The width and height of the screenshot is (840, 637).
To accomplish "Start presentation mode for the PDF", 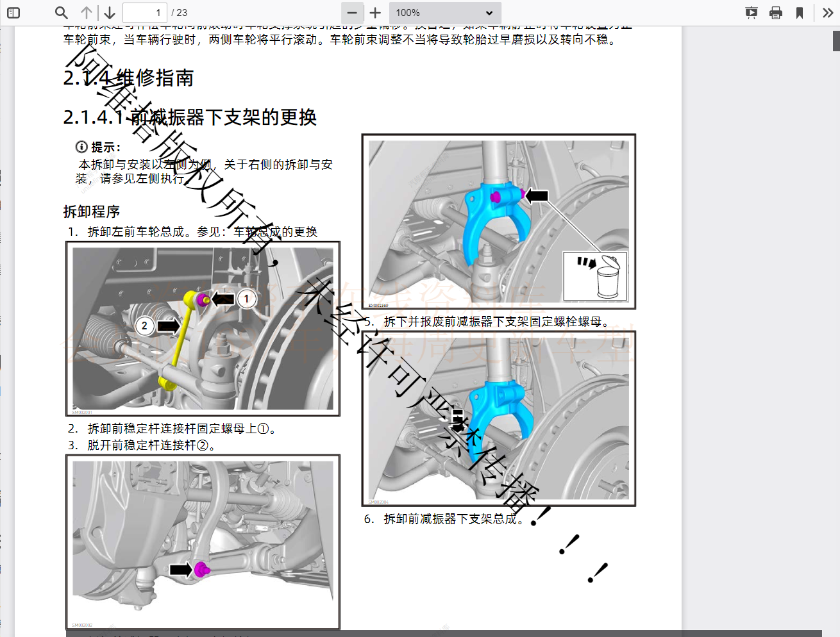I will 751,12.
